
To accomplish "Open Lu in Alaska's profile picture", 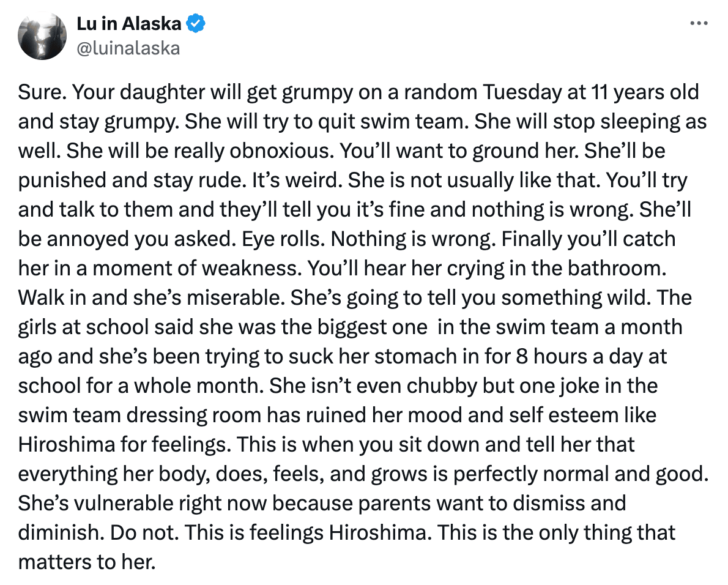I will point(42,35).
